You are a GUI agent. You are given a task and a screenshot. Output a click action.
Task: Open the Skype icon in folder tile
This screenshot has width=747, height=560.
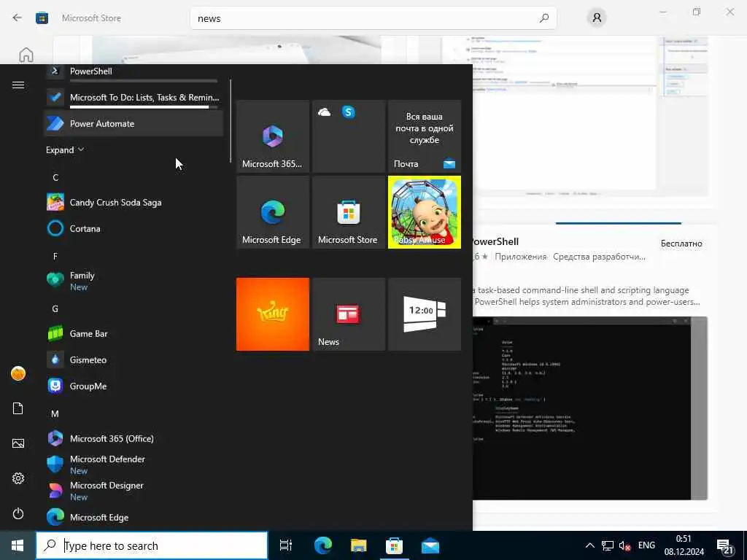349,112
